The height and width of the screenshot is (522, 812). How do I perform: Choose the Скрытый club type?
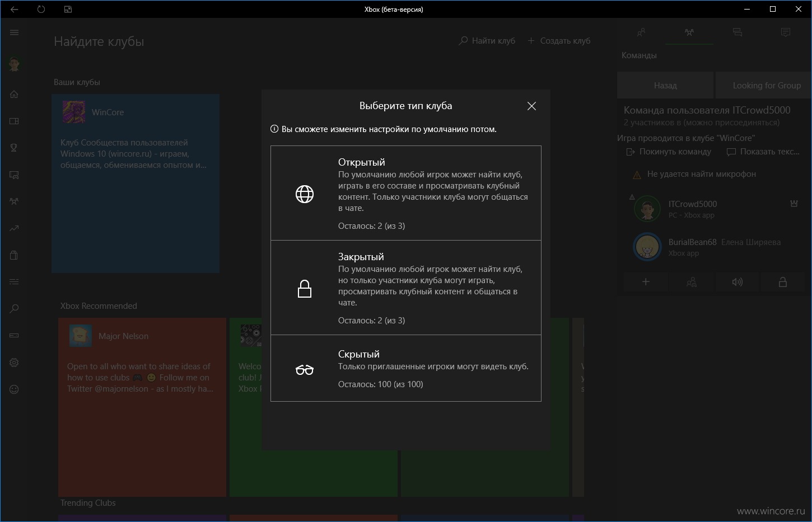tap(406, 368)
